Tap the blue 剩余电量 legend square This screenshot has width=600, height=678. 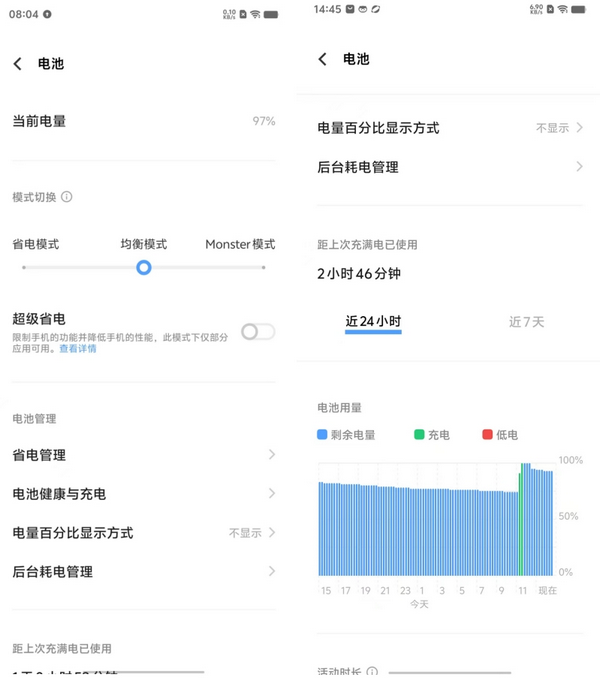(322, 435)
